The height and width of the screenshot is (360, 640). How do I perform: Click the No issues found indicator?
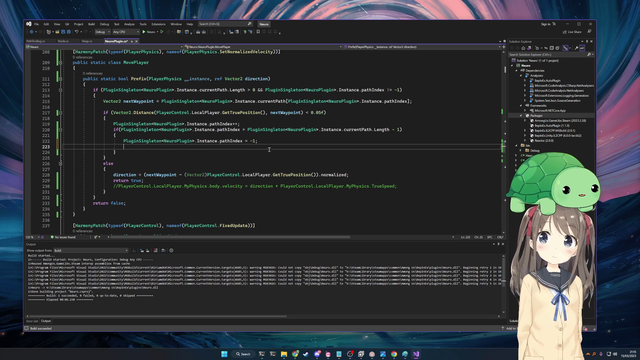[63, 237]
